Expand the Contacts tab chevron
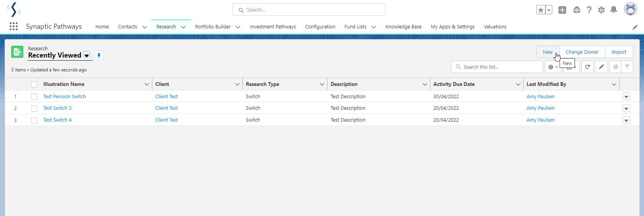Screen dimensions: 644x216 tap(145, 27)
